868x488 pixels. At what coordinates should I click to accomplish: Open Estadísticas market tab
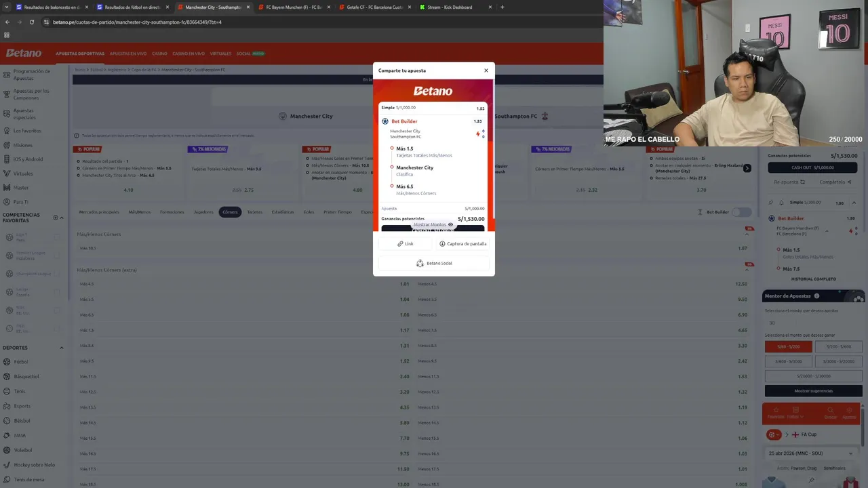pos(283,212)
